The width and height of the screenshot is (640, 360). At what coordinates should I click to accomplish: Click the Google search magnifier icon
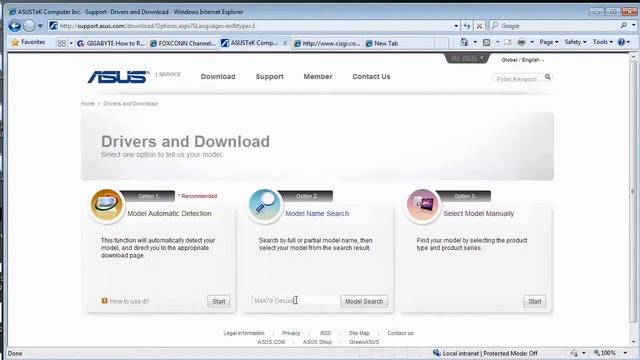point(623,26)
